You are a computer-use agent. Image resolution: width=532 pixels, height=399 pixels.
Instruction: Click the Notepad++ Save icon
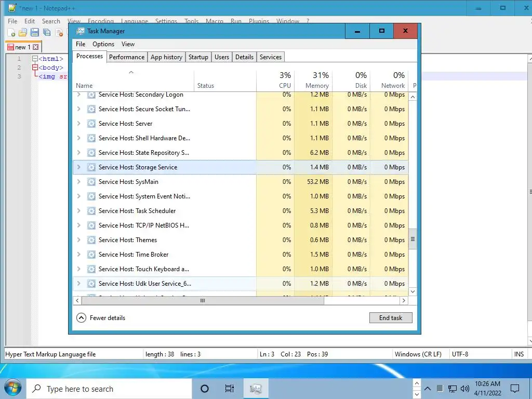point(35,33)
